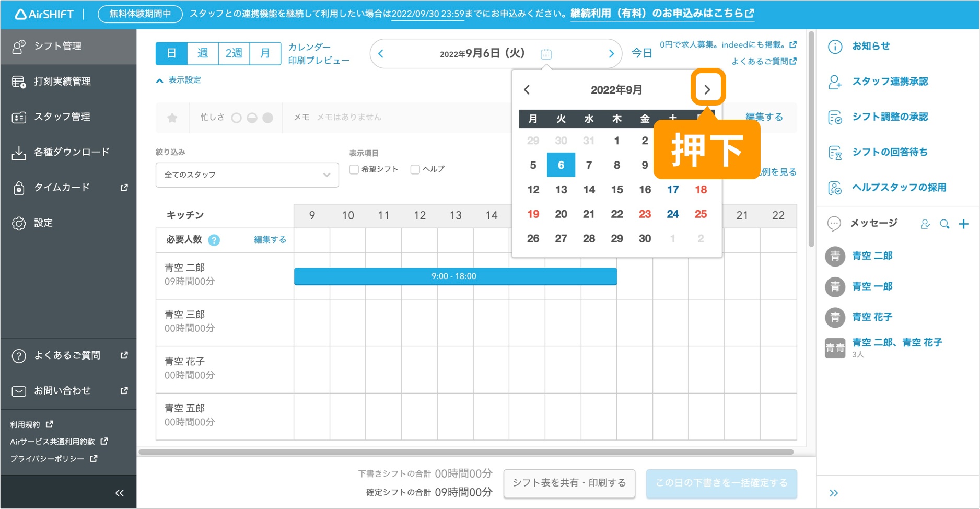
Task: Click the calendar icon next to the date
Action: pyautogui.click(x=545, y=53)
